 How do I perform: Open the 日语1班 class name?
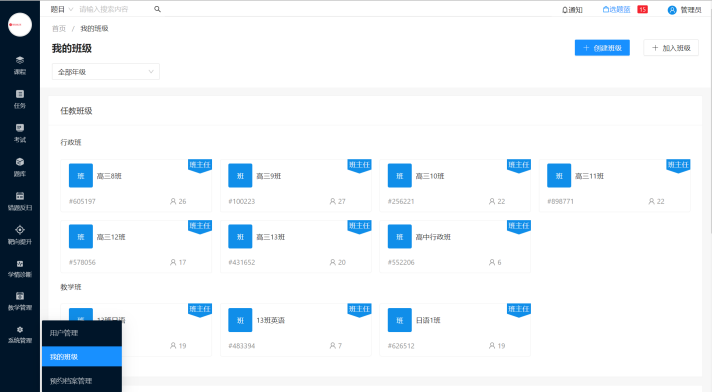tap(428, 320)
